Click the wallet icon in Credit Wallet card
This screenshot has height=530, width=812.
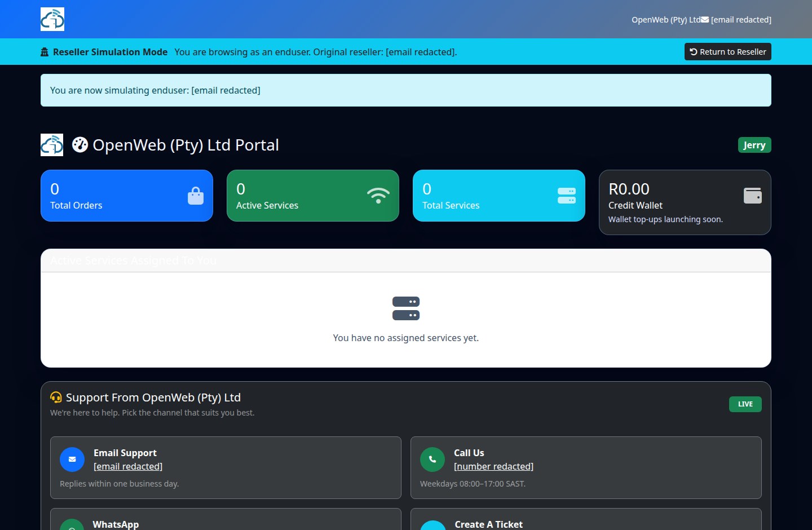point(753,196)
